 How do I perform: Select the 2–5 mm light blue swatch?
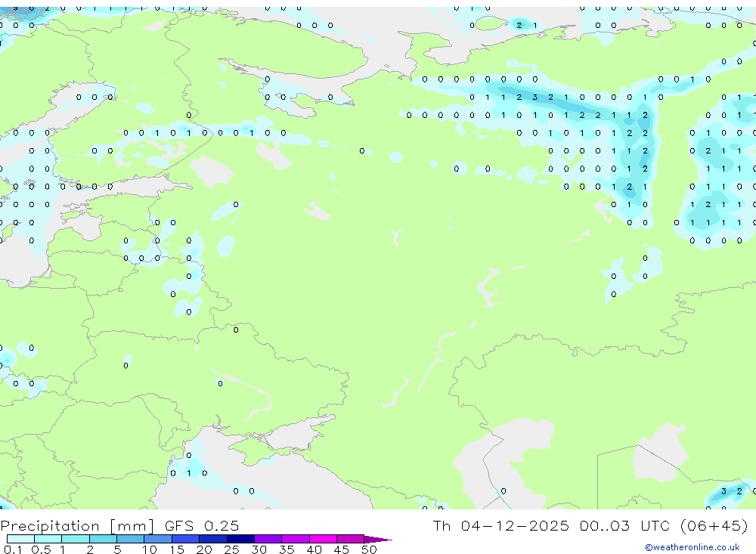(x=103, y=539)
